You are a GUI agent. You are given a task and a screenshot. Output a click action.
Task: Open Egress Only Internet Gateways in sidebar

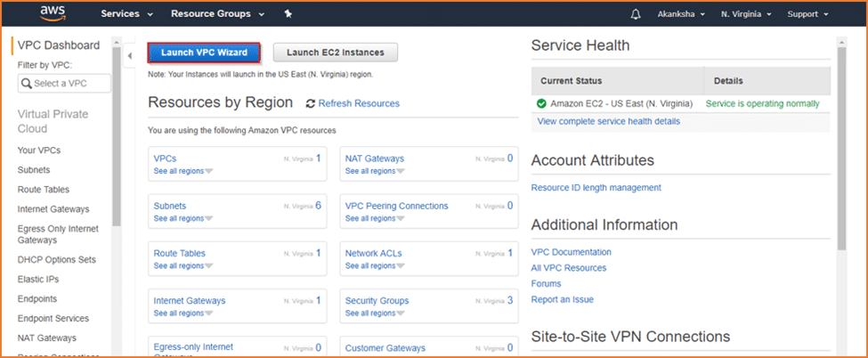point(58,234)
